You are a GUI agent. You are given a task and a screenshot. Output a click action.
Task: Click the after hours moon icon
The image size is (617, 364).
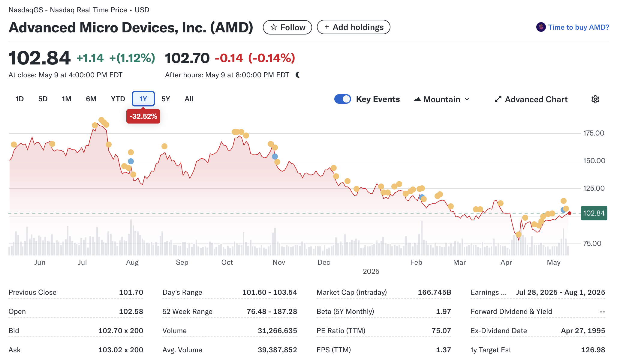[298, 75]
